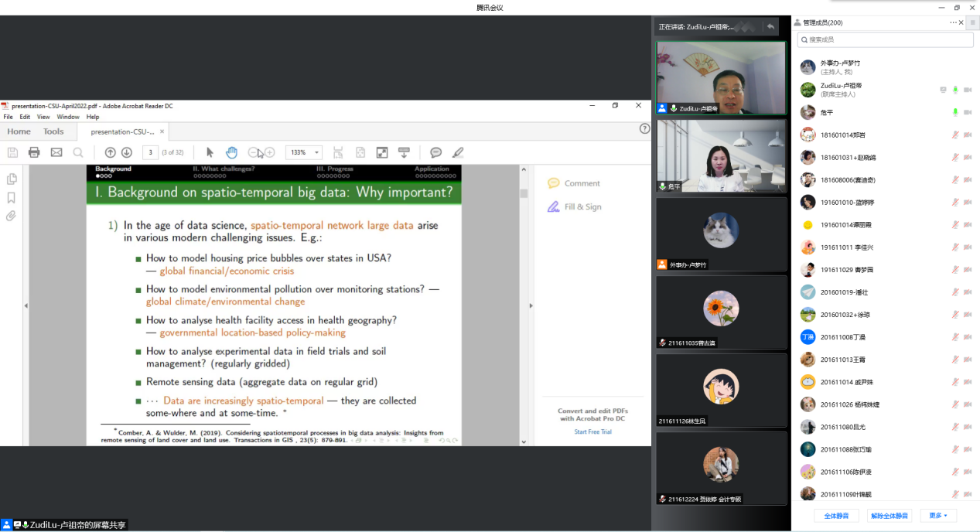The image size is (980, 532).
Task: Open the Attachments paperclip panel icon
Action: click(x=12, y=216)
